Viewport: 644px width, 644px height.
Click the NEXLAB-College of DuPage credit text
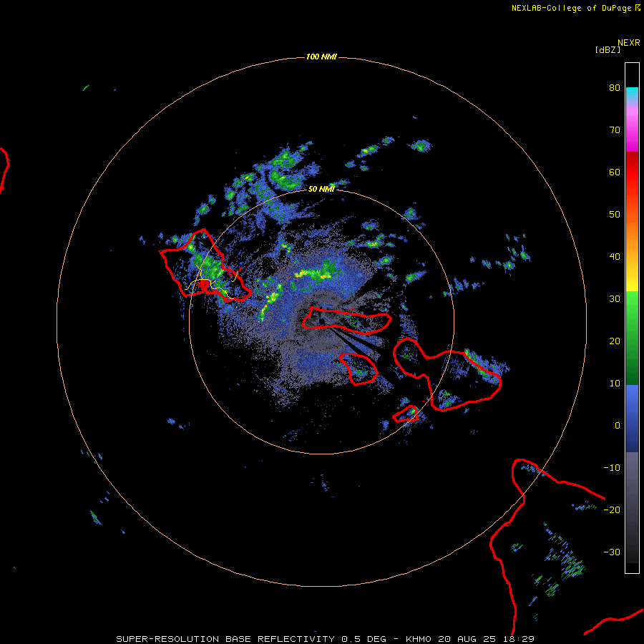tap(571, 8)
